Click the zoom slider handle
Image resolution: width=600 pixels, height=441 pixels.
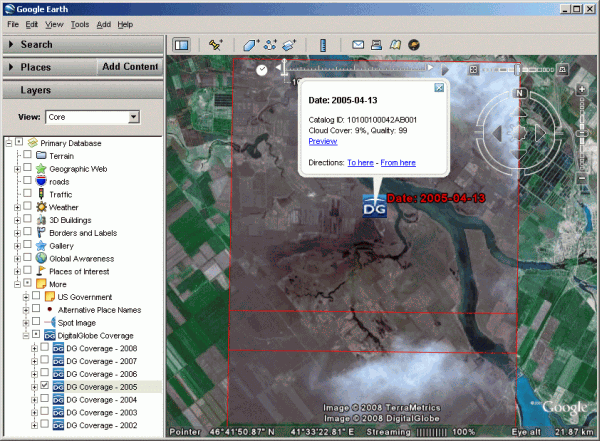pos(582,134)
